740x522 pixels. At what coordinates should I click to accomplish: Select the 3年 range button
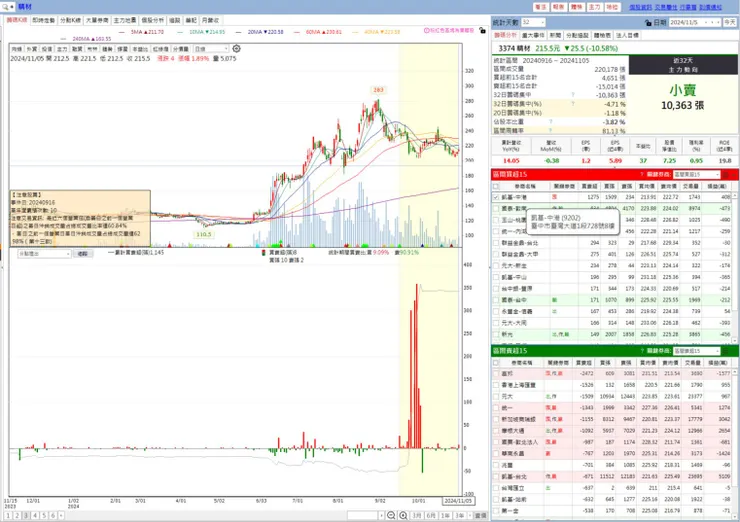(x=459, y=515)
